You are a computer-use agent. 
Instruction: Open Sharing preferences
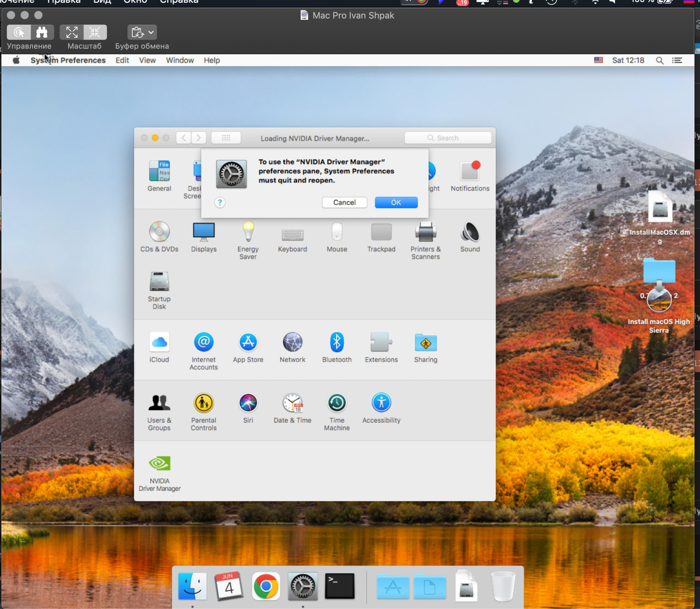click(x=426, y=347)
